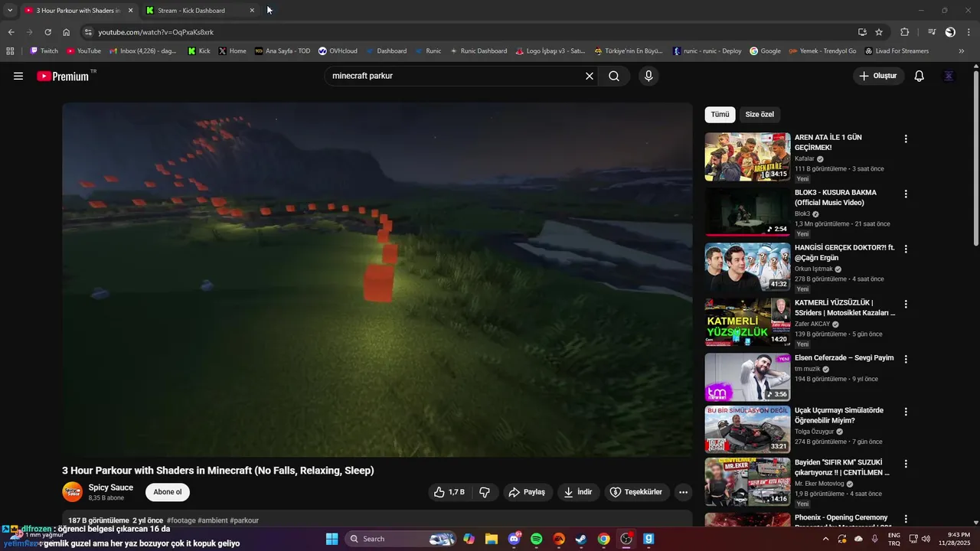Open the OVHcloud bookmark
This screenshot has height=551, width=980.
338,51
